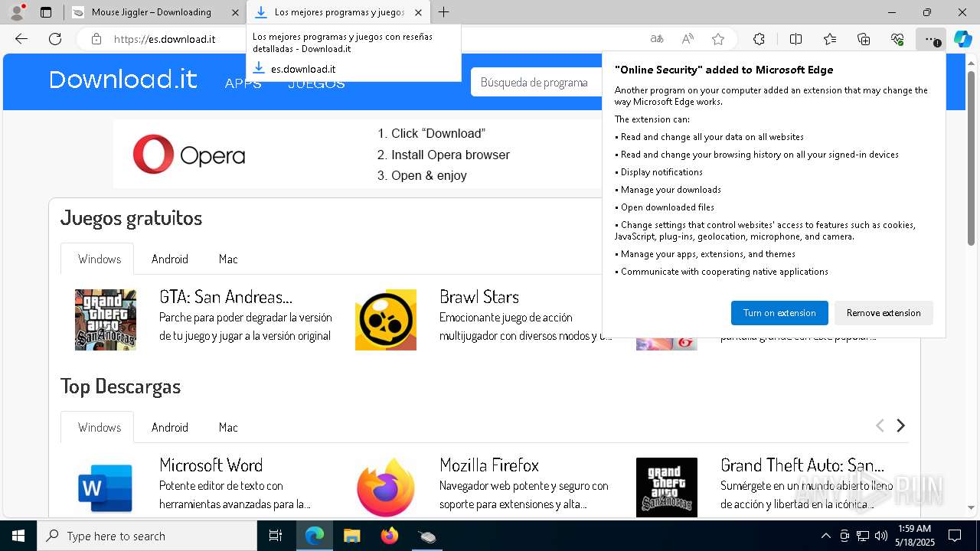The image size is (980, 551).
Task: Open Grand Theft Auto Top Descargas thumbnail
Action: pyautogui.click(x=667, y=487)
